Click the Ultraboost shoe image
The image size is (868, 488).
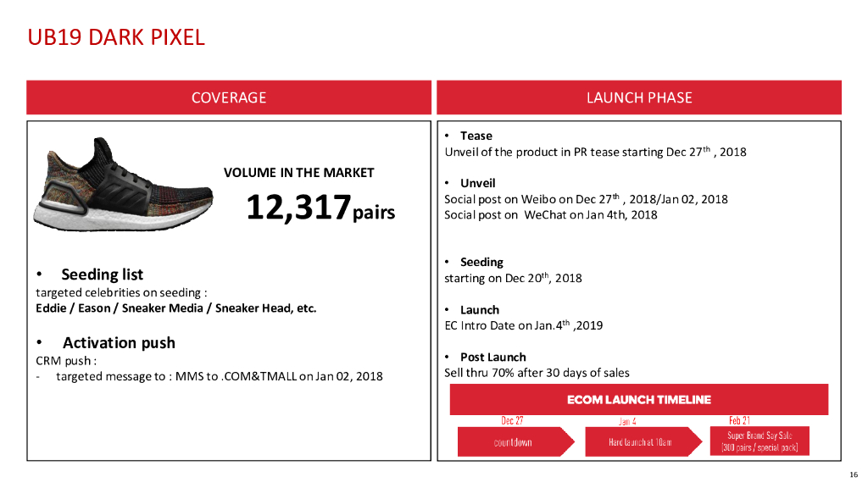123,184
